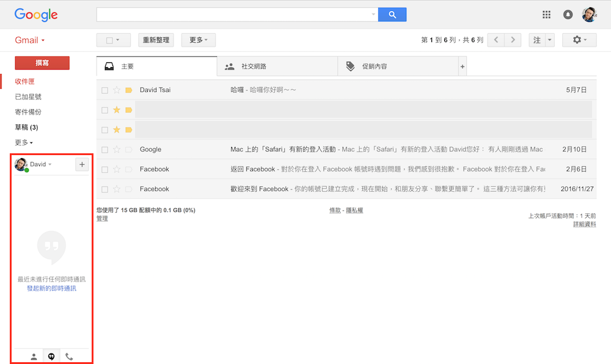Click the red 撰寫 compose button
This screenshot has height=364, width=611.
pos(42,63)
